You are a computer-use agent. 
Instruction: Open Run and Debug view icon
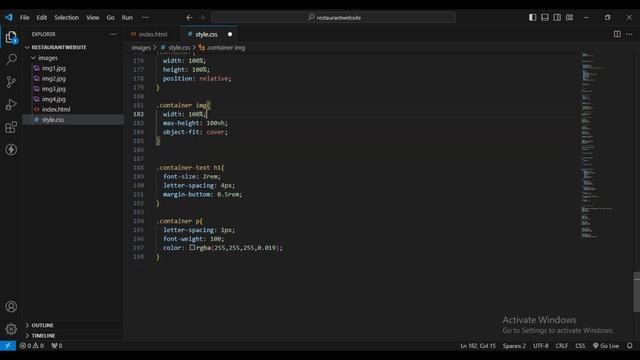pyautogui.click(x=11, y=105)
